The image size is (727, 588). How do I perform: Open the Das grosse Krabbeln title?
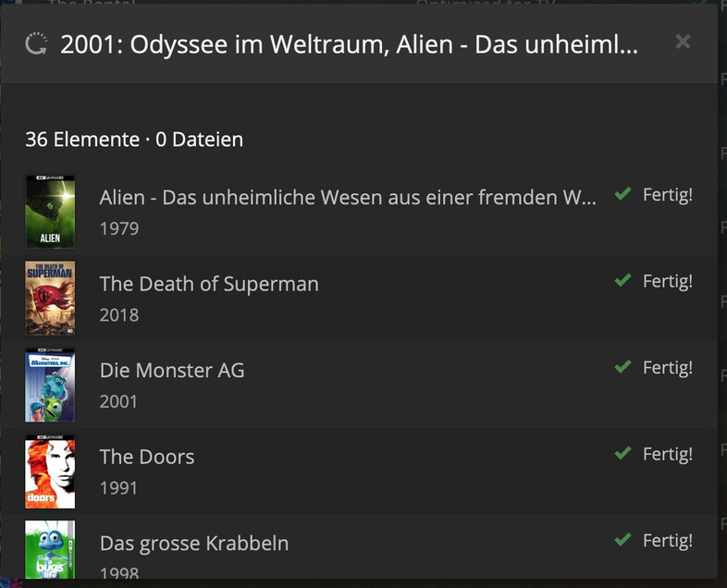pyautogui.click(x=194, y=544)
